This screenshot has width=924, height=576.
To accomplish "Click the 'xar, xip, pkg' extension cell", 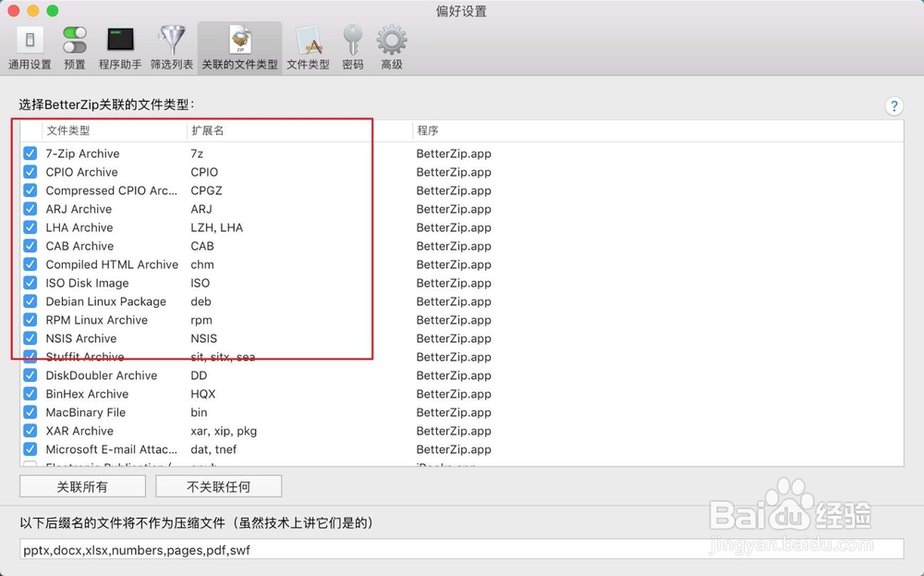I will tap(224, 431).
